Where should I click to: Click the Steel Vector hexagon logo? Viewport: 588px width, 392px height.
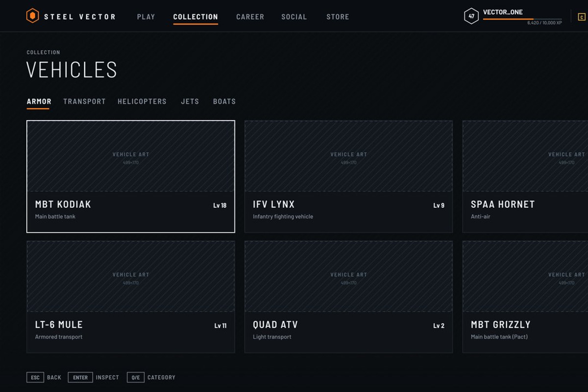pos(32,16)
